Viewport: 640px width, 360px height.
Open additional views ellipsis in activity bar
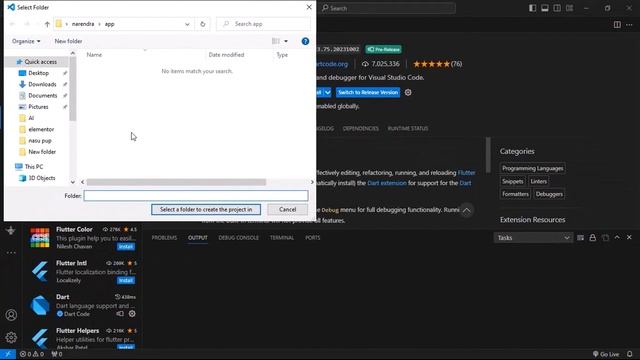(x=11, y=253)
